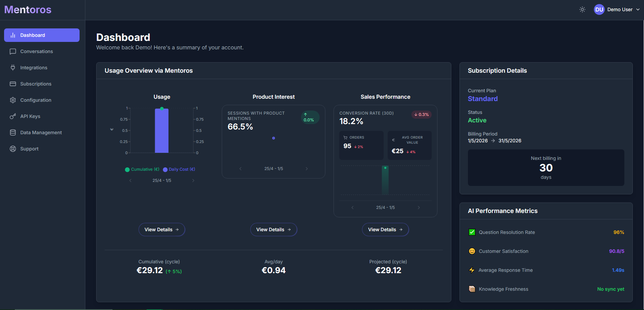Open Data Management section
Viewport: 644px width, 310px height.
click(42, 133)
